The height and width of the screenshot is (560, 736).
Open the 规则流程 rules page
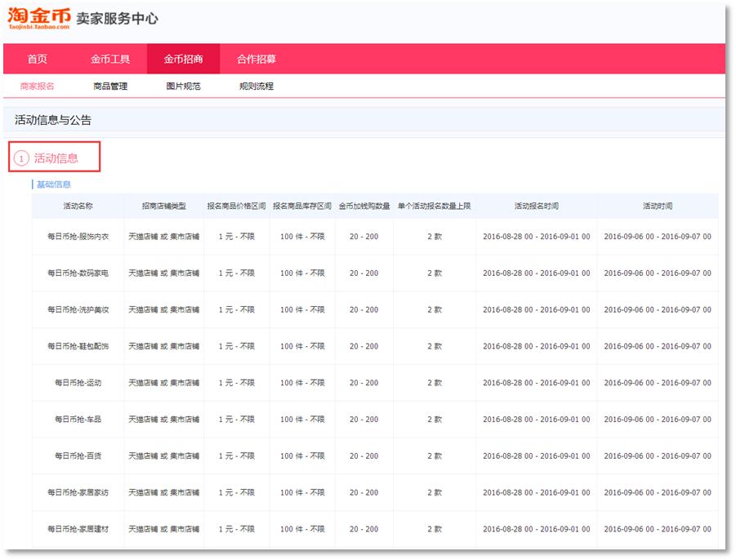[253, 84]
